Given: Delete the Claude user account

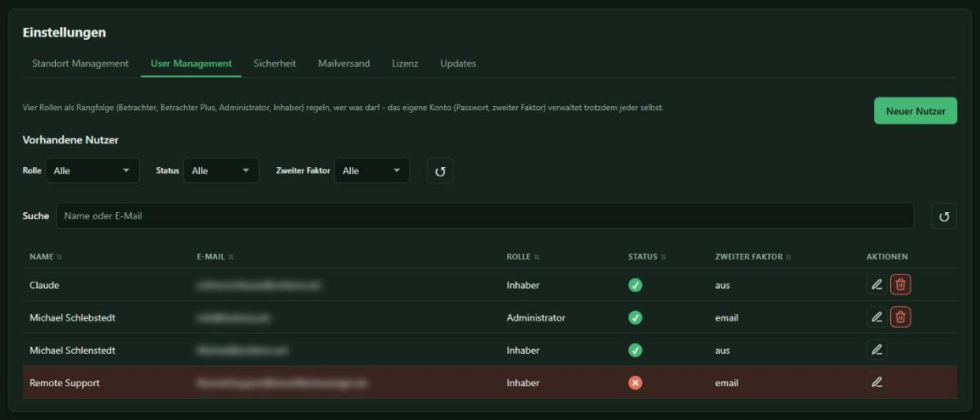Looking at the screenshot, I should [900, 285].
